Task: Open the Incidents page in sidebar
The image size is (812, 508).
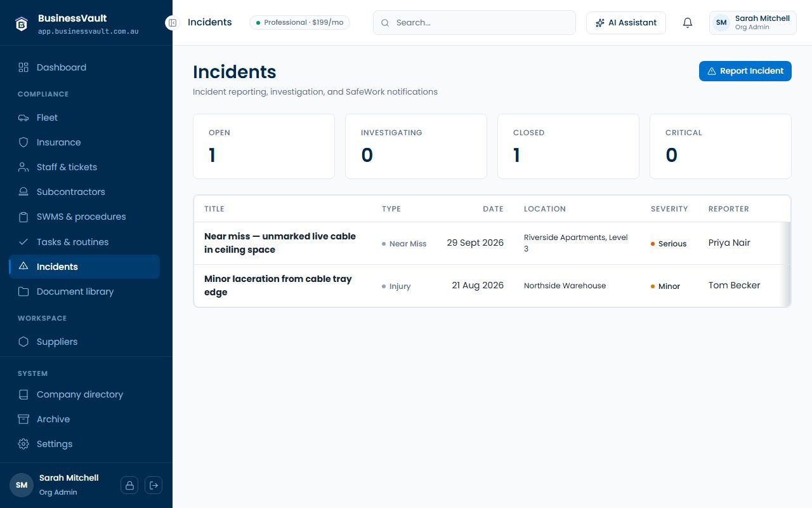Action: pyautogui.click(x=84, y=267)
